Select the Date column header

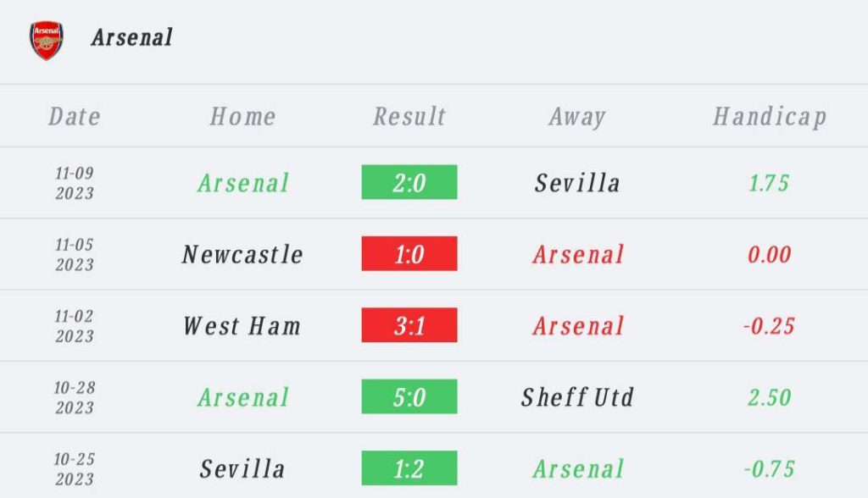pos(75,116)
